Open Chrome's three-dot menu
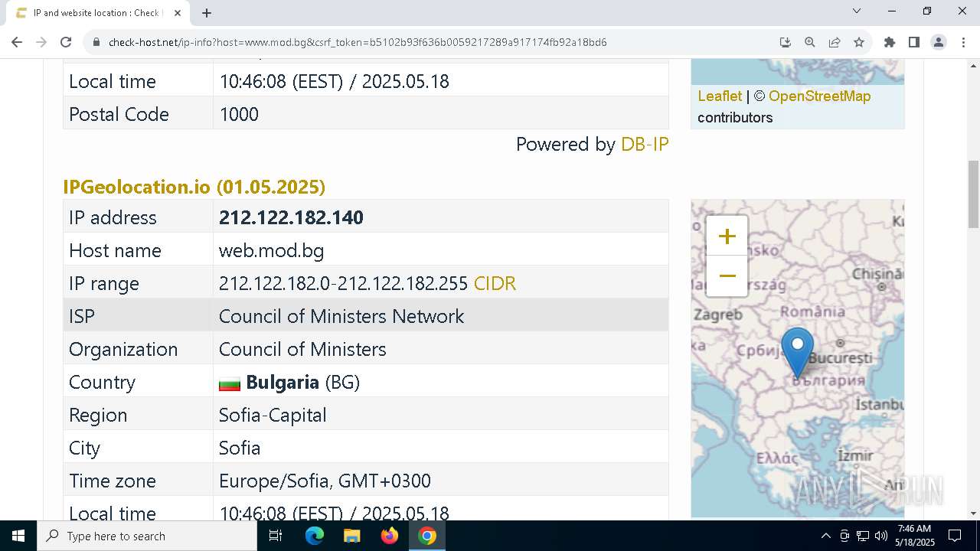 pyautogui.click(x=962, y=42)
